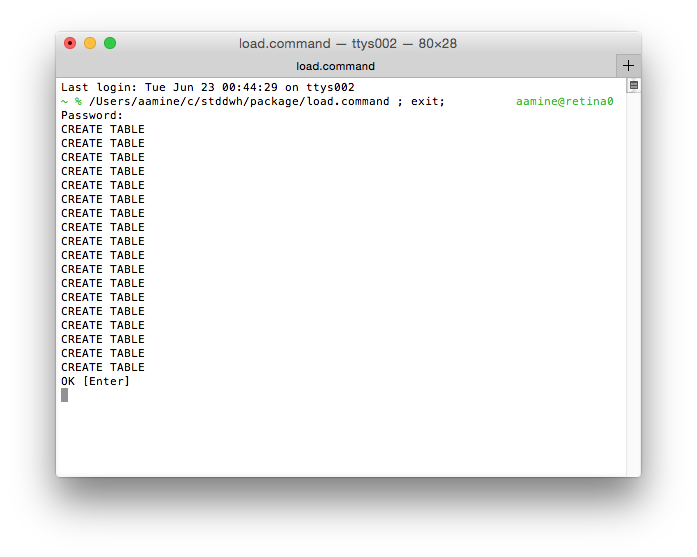
Task: Click the last CREATE TABLE line
Action: click(103, 367)
